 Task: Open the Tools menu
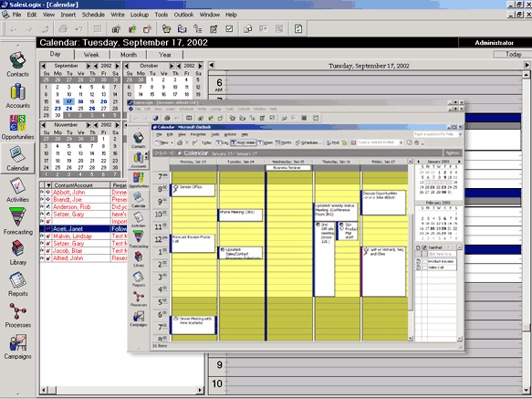pyautogui.click(x=162, y=15)
